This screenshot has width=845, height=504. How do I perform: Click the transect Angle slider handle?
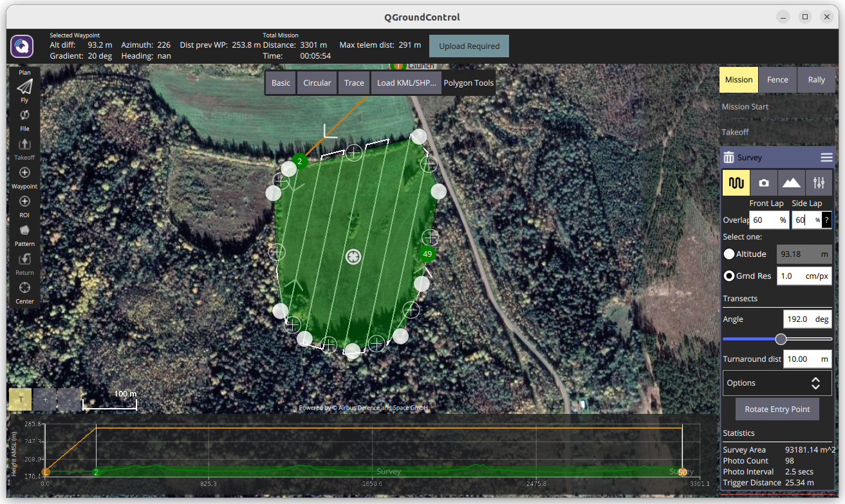pos(781,339)
